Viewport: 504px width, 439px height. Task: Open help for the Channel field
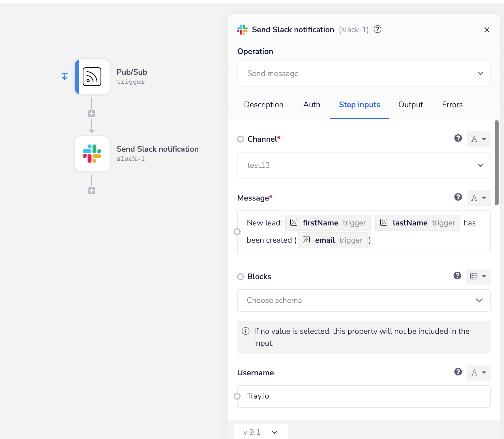(458, 138)
